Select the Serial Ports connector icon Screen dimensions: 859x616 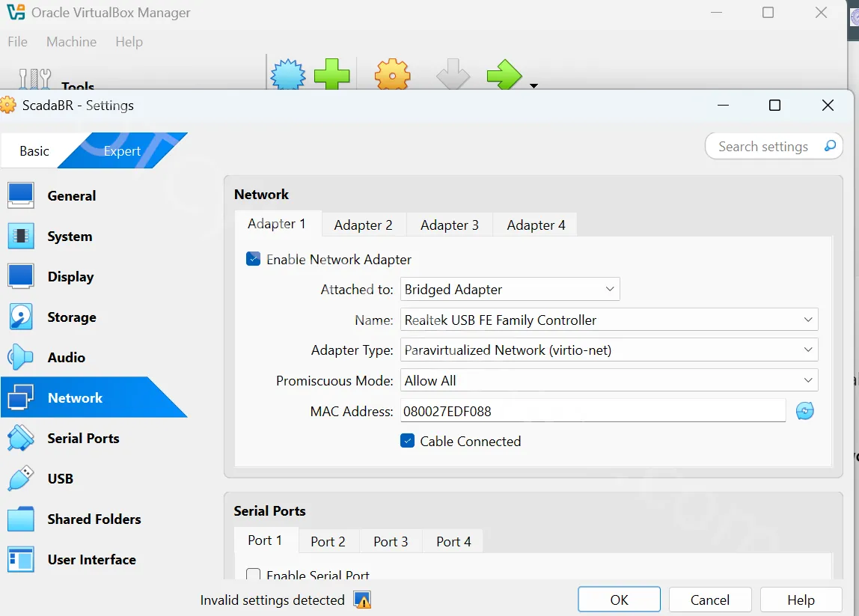(21, 438)
